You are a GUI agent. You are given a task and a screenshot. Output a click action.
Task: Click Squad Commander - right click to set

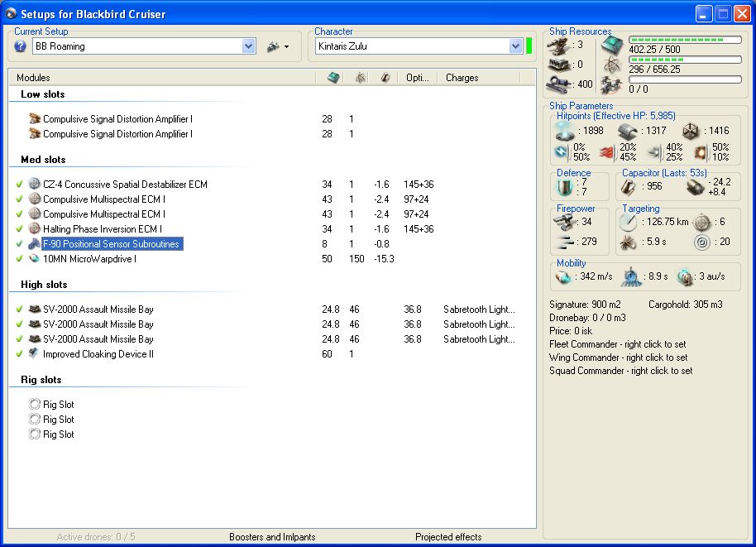621,371
